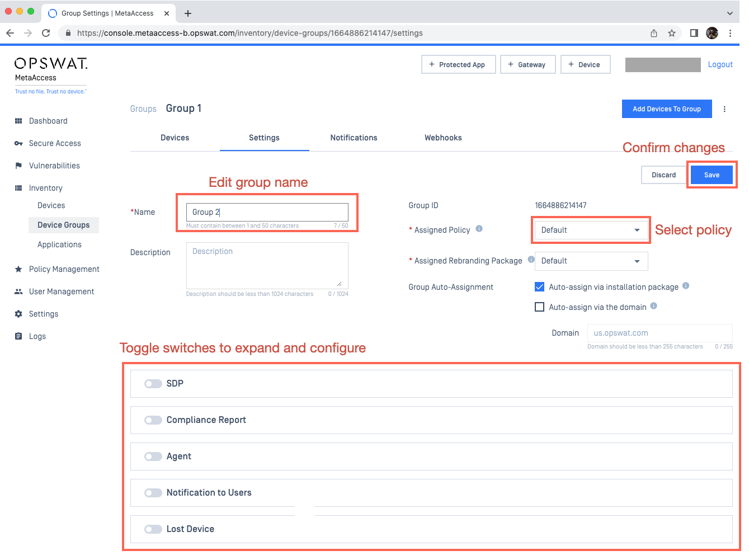Screen dimensions: 749x560
Task: Expand the browser tab search chevron
Action: tap(730, 13)
